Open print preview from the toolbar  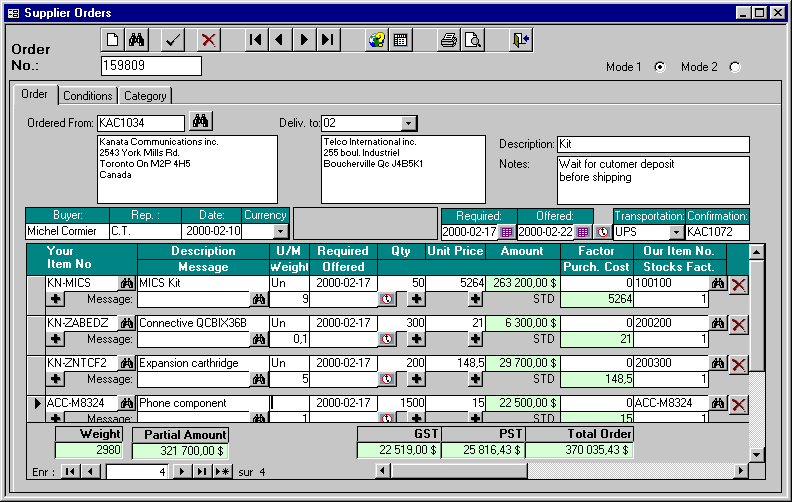coord(473,40)
